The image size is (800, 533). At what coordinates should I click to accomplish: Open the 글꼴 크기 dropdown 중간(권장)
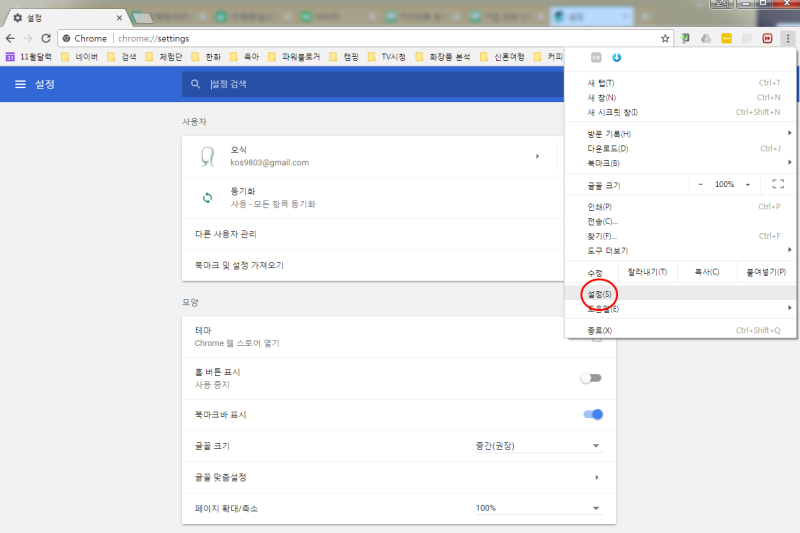[538, 446]
